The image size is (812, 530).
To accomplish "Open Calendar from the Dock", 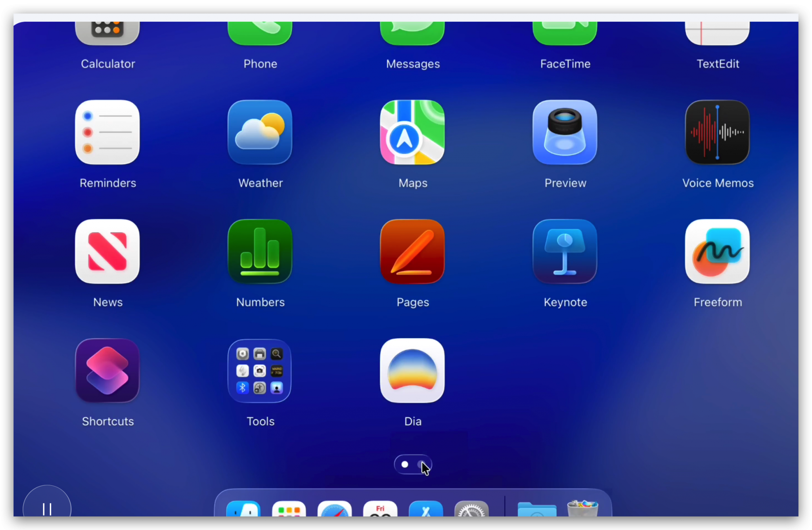I will pyautogui.click(x=380, y=508).
